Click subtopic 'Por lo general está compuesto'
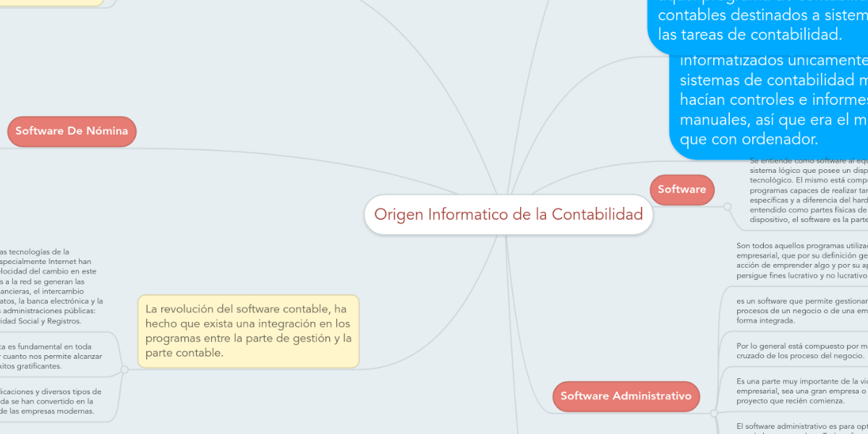Image resolution: width=868 pixels, height=434 pixels. 799,350
